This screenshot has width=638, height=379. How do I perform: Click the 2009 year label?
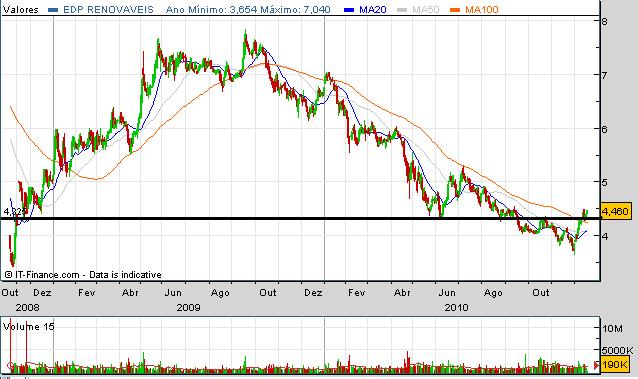(188, 307)
